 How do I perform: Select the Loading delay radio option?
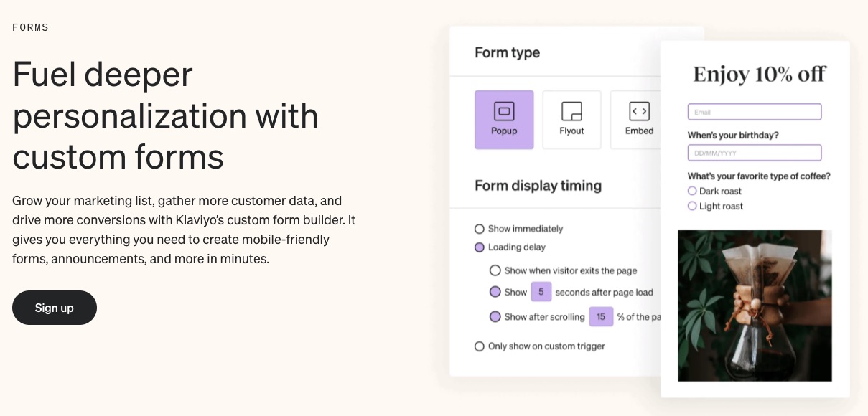(x=480, y=247)
